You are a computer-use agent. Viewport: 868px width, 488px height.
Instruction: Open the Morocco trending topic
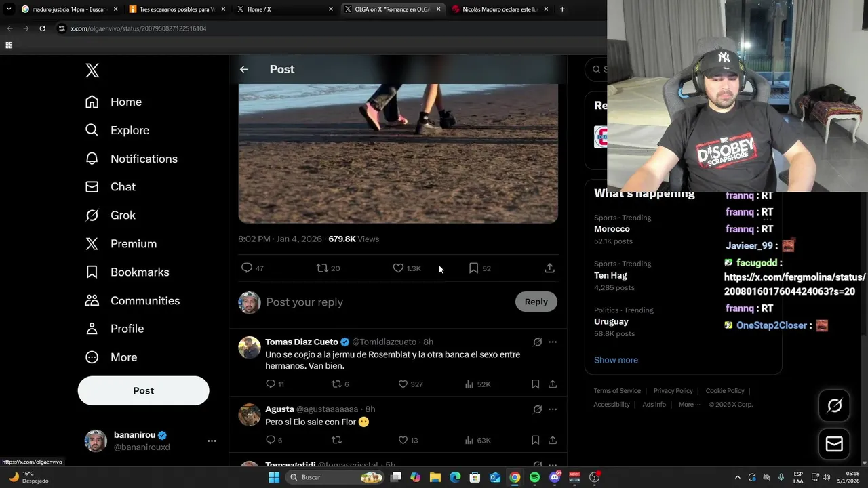click(x=612, y=229)
